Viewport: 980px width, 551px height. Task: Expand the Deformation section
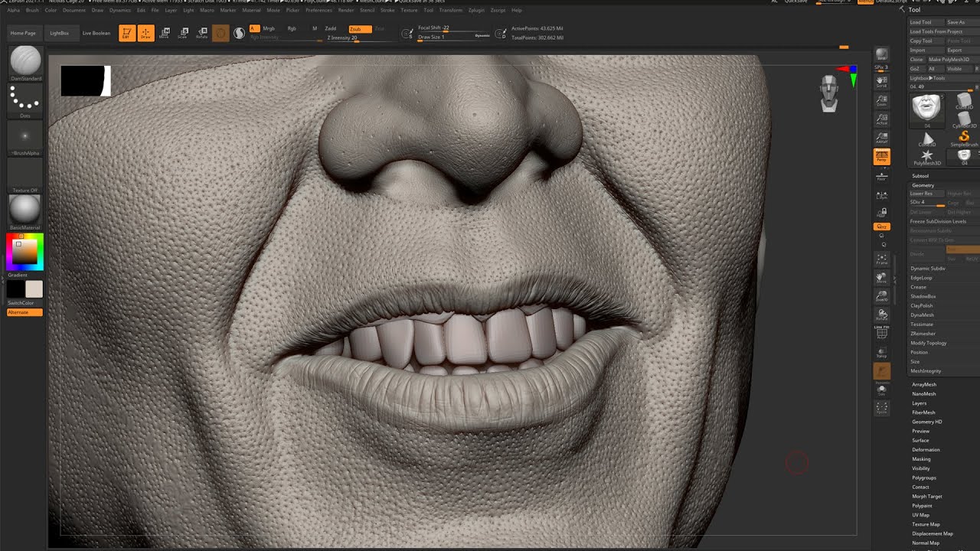926,450
